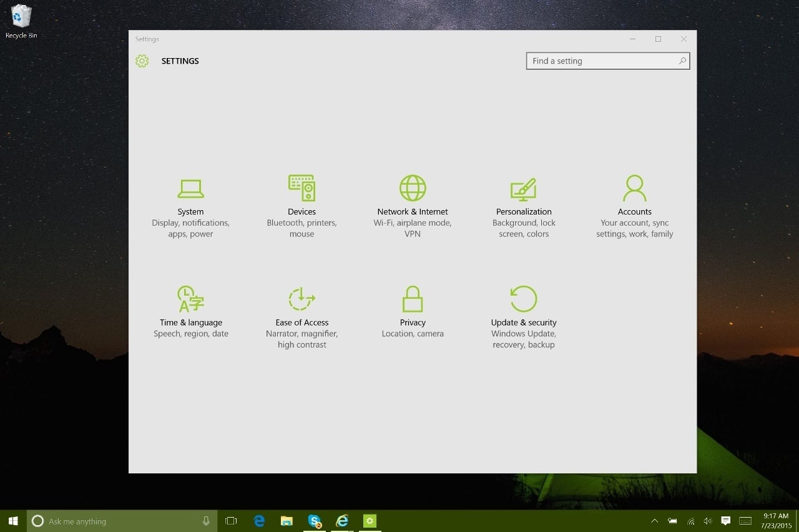Click the search magnifier in Find a setting
Viewport: 799px width, 532px height.
pyautogui.click(x=681, y=60)
